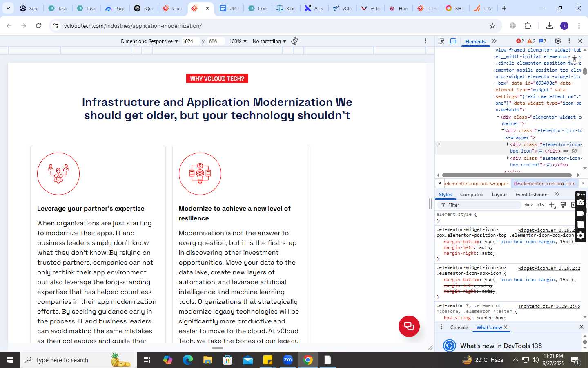Open Zoom from the taskbar
The height and width of the screenshot is (368, 588).
coord(288,360)
